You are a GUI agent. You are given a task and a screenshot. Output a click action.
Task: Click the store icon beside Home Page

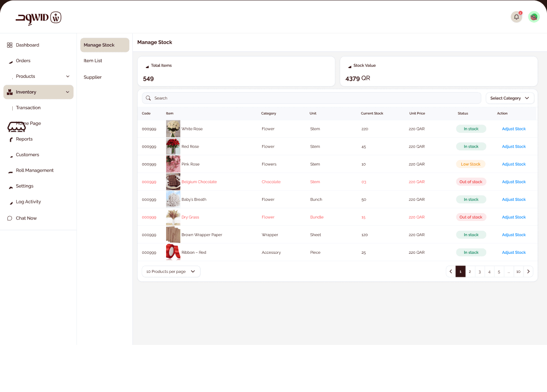click(16, 127)
